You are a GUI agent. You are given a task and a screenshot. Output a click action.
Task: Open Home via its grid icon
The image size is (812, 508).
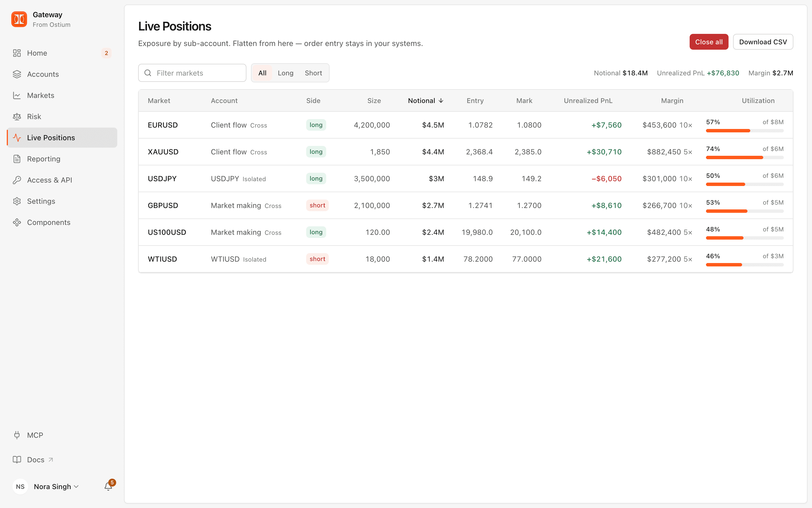tap(17, 53)
